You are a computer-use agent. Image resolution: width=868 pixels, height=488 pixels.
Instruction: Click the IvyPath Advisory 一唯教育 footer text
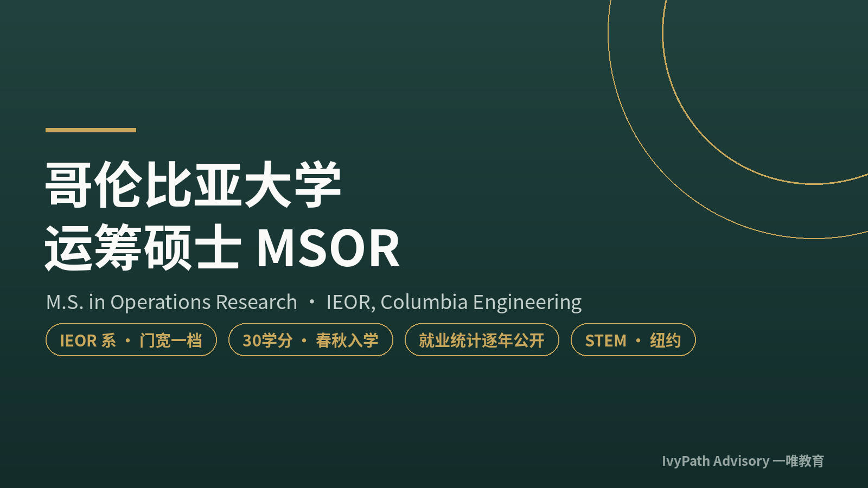coord(743,461)
